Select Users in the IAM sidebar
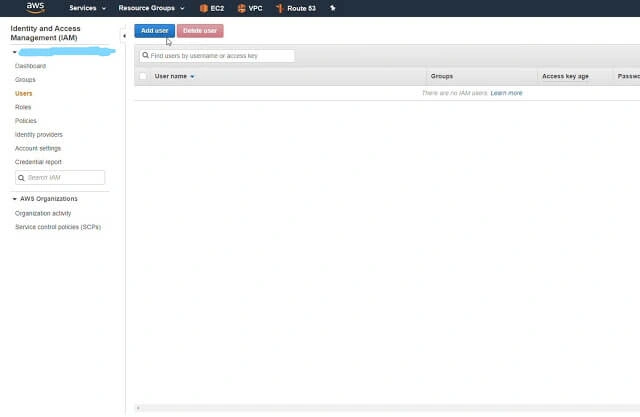640x417 pixels. tap(23, 93)
